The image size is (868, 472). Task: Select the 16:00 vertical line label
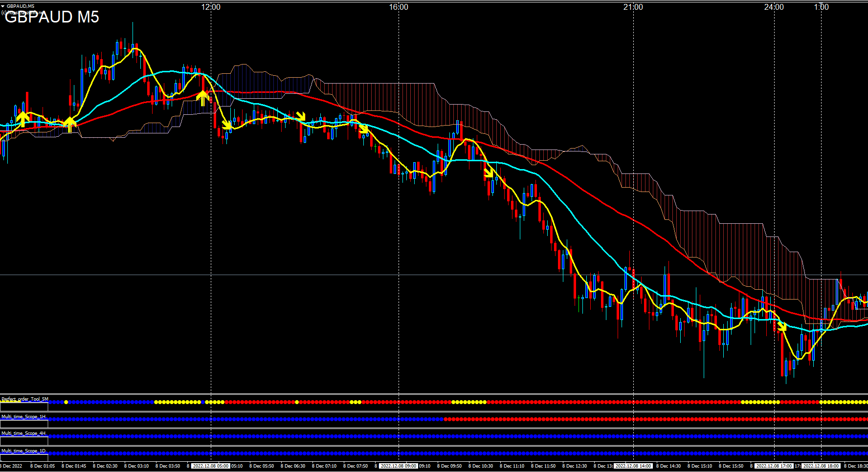(x=399, y=7)
